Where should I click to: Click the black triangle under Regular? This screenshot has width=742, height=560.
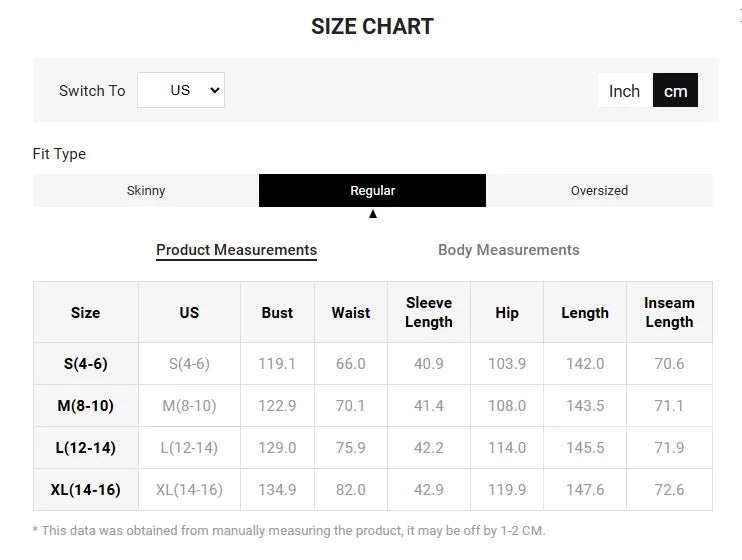point(373,213)
